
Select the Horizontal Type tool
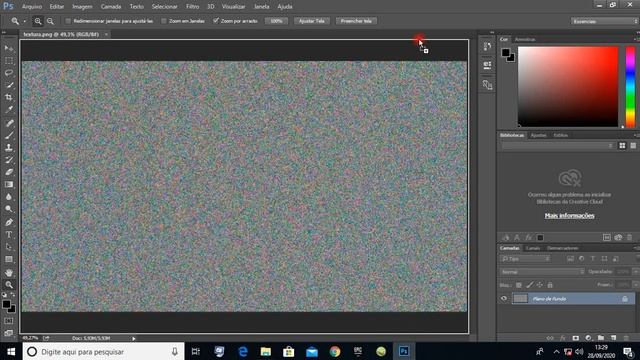click(x=9, y=234)
